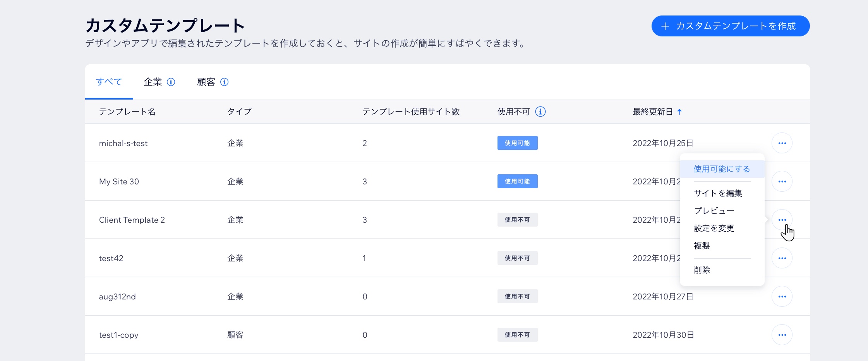Click 使用不可 badge in test42 row
Viewport: 868px width, 361px height.
coord(517,258)
